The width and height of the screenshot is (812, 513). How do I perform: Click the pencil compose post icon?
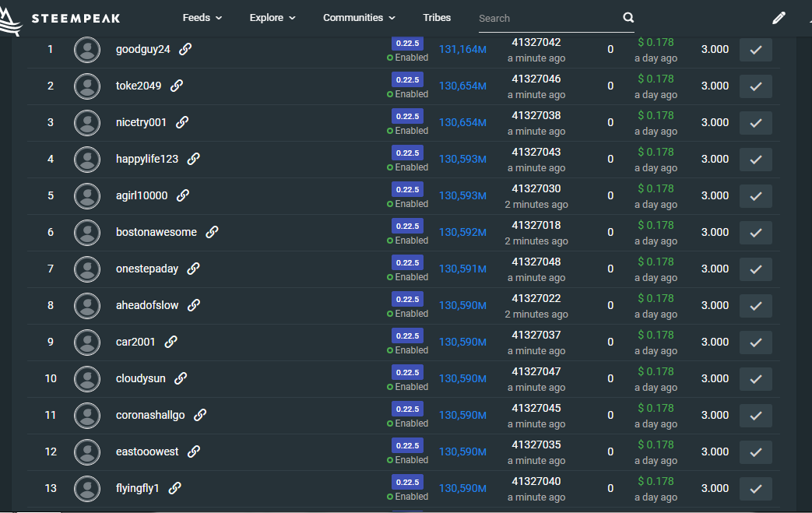[x=779, y=18]
